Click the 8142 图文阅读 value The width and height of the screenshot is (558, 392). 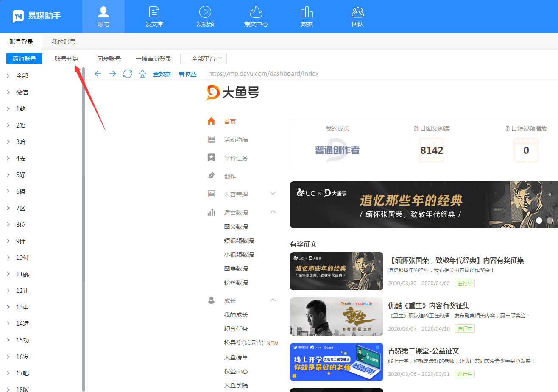tap(432, 150)
